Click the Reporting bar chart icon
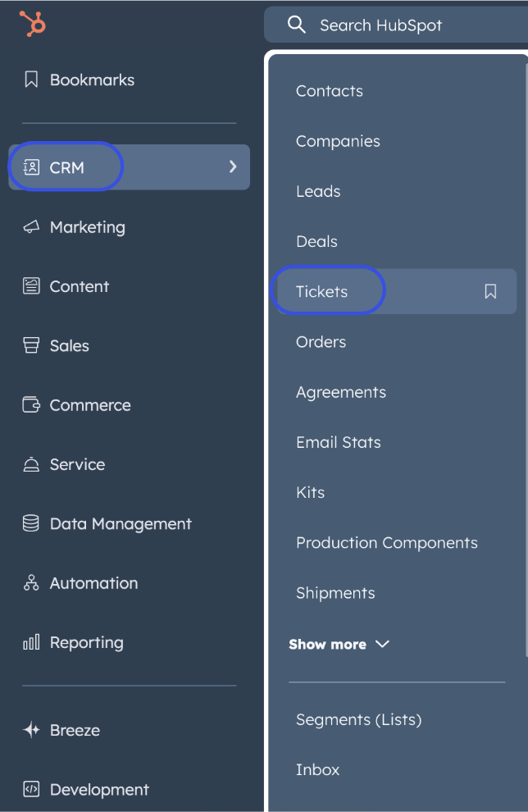The height and width of the screenshot is (812, 528). (31, 642)
